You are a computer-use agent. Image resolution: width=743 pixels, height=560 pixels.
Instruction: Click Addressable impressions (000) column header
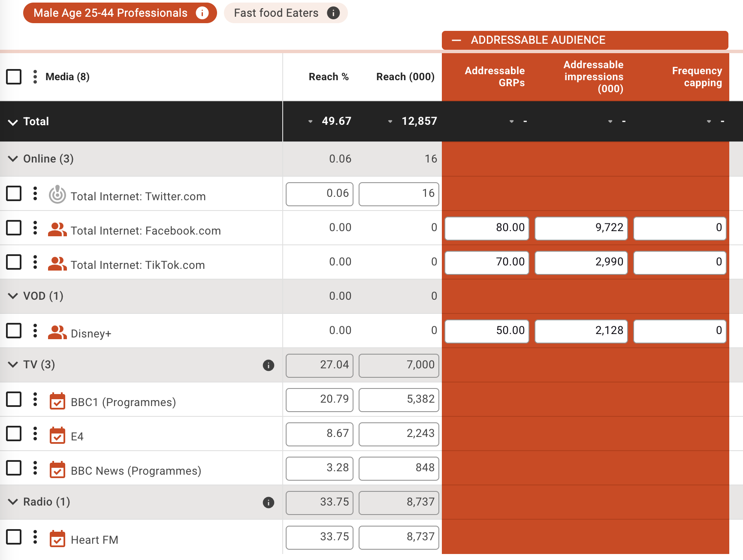(594, 77)
